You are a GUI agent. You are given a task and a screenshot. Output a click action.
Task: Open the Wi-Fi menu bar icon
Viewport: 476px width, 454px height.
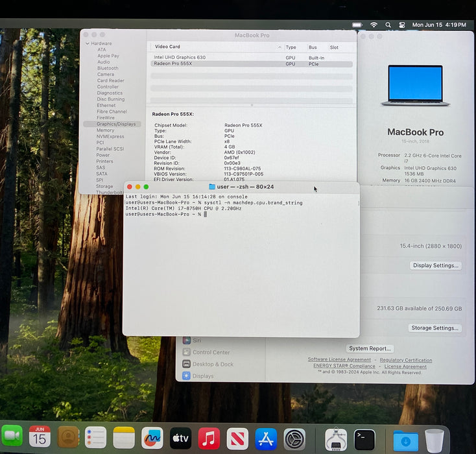[374, 25]
